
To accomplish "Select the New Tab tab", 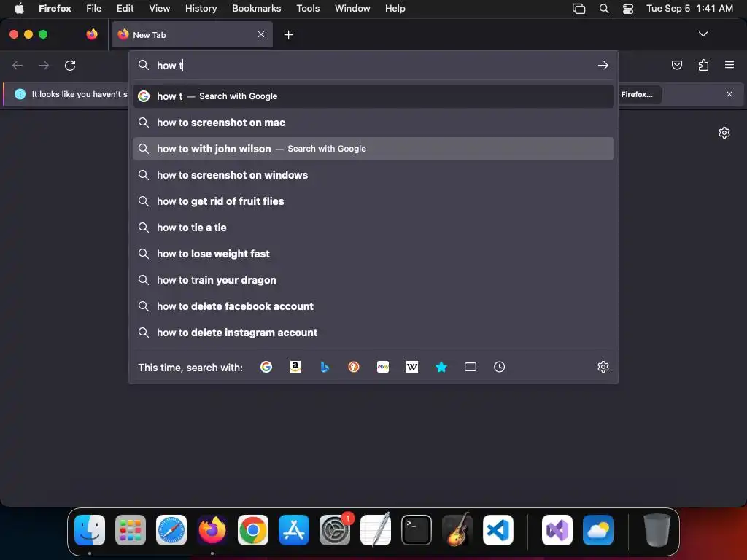I will pos(192,34).
